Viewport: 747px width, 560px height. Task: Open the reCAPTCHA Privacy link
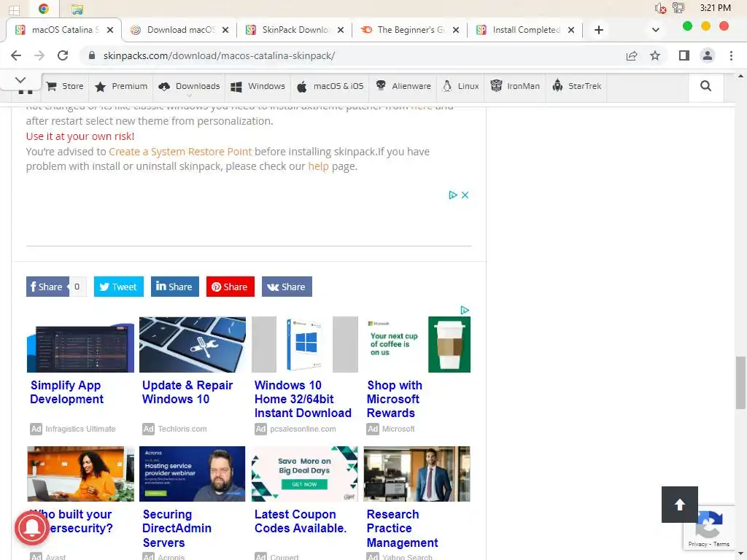(x=697, y=544)
